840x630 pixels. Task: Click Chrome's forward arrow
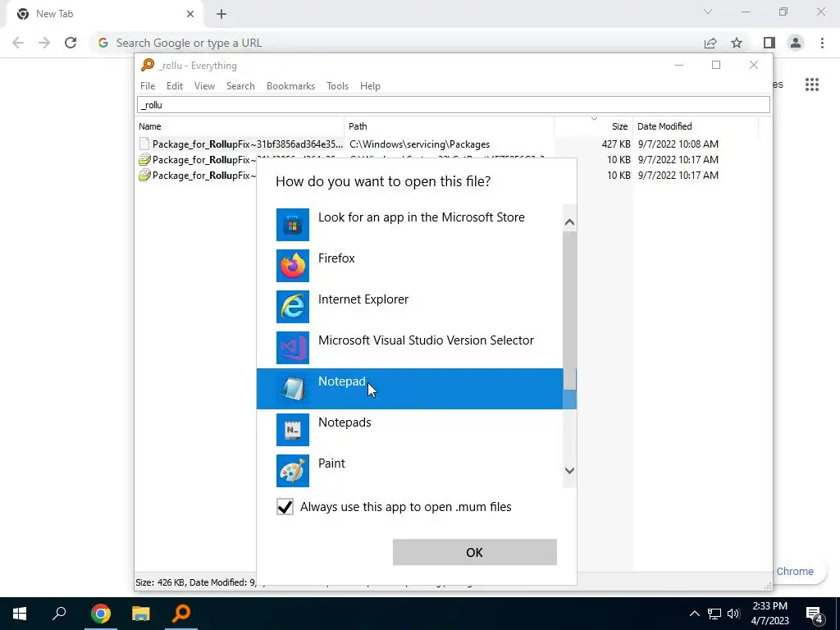[x=44, y=43]
